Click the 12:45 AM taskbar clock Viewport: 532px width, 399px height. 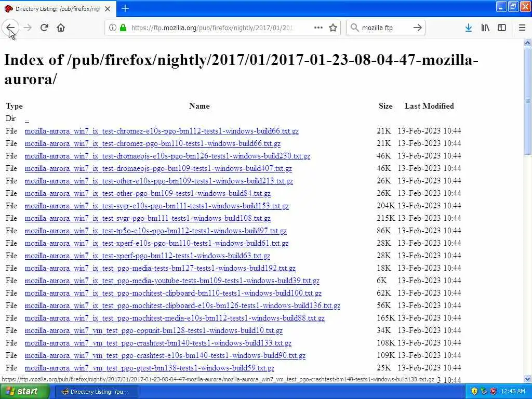pos(513,392)
